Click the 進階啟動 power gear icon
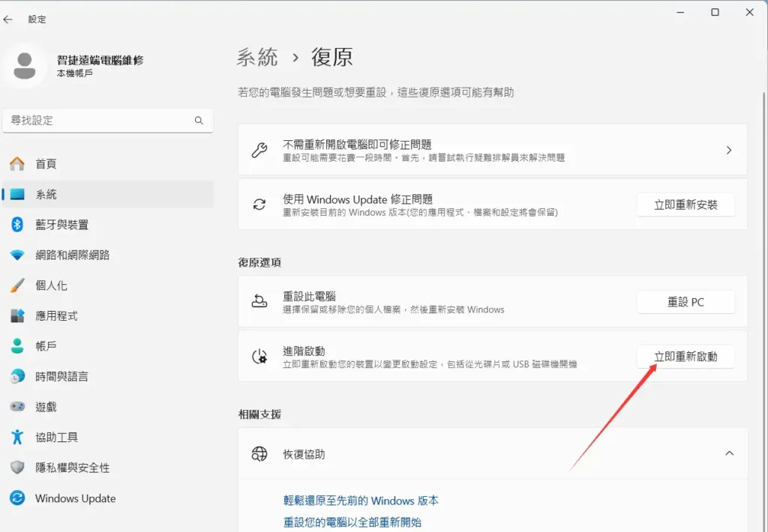 tap(259, 357)
